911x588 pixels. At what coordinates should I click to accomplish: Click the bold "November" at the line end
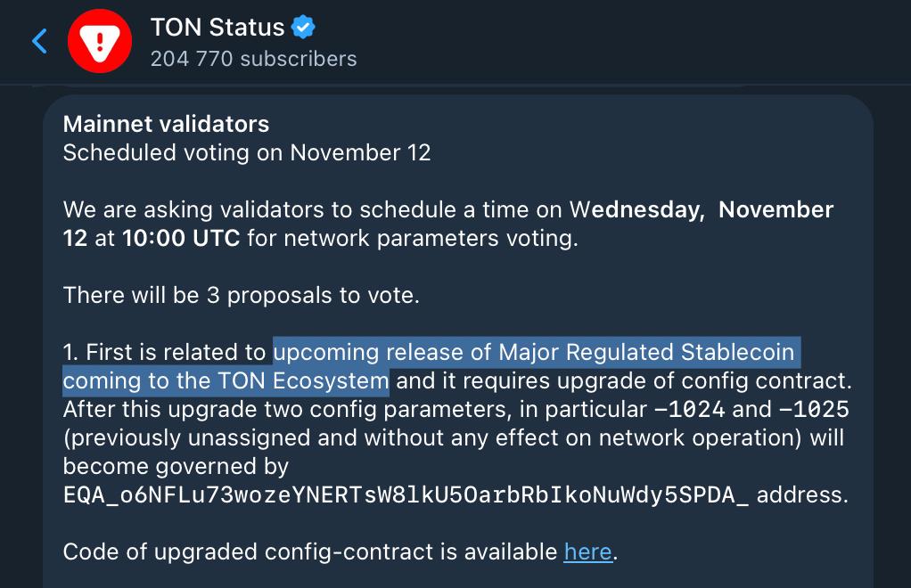click(776, 210)
